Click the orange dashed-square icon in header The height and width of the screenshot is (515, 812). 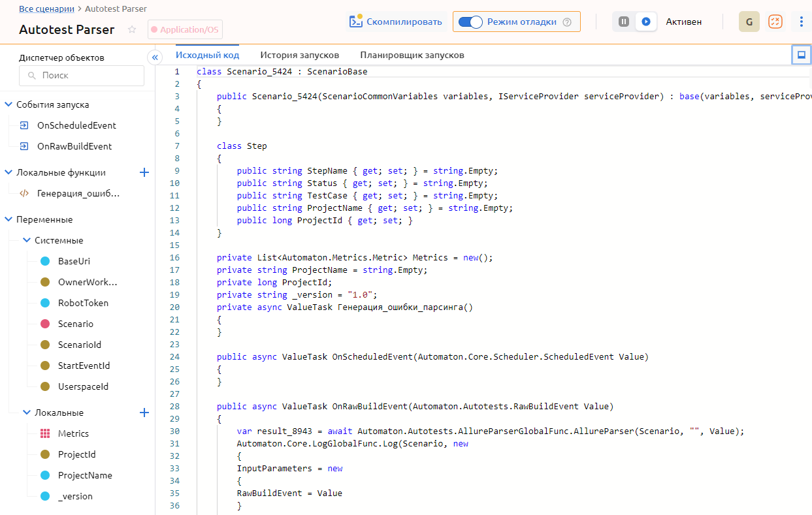pos(775,22)
